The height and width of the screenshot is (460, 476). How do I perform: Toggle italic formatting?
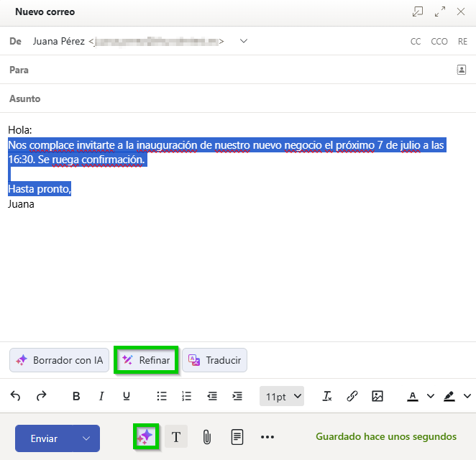click(x=101, y=396)
